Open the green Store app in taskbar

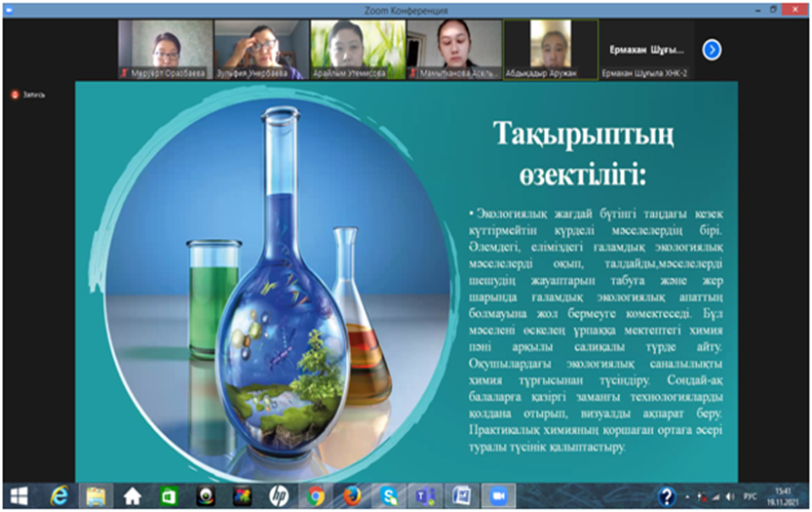click(169, 496)
